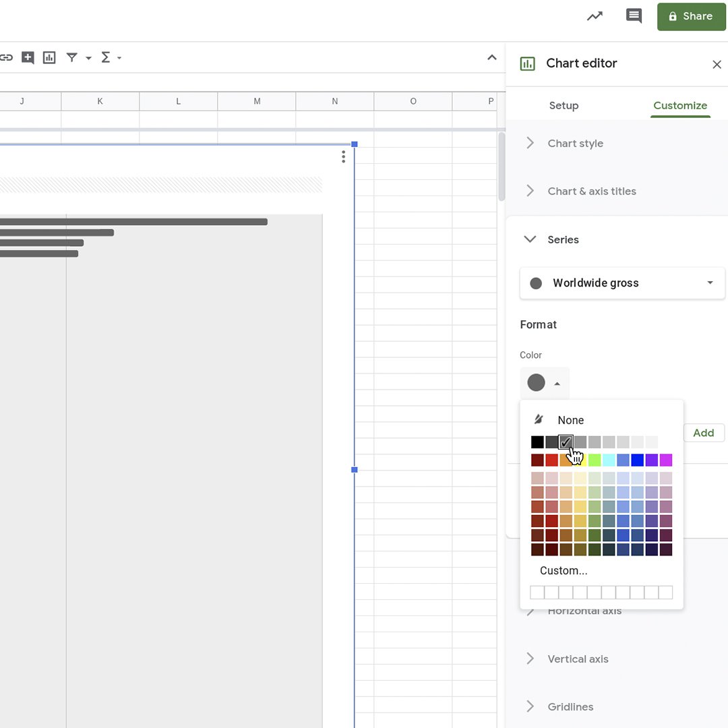The image size is (728, 728).
Task: Collapse the toolbar with the up chevron
Action: click(x=491, y=57)
